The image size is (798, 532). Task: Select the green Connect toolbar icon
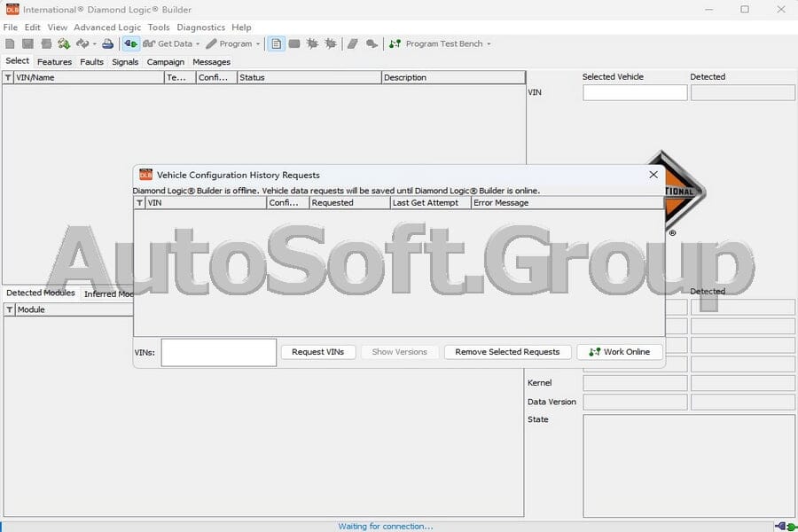(129, 43)
